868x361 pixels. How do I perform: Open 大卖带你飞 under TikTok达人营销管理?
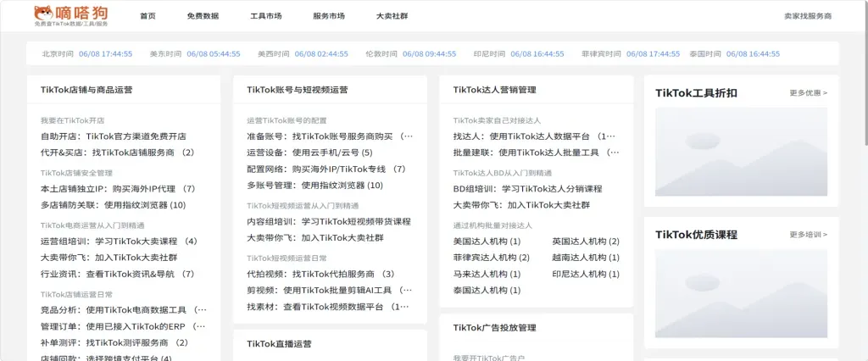tap(521, 205)
